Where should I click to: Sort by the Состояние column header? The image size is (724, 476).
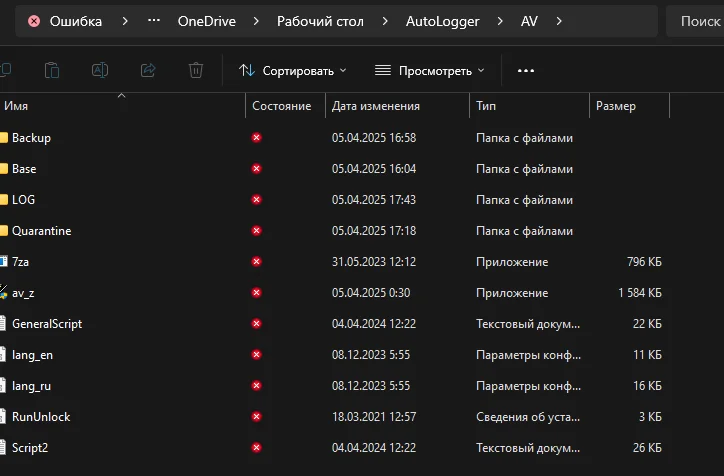click(x=285, y=106)
